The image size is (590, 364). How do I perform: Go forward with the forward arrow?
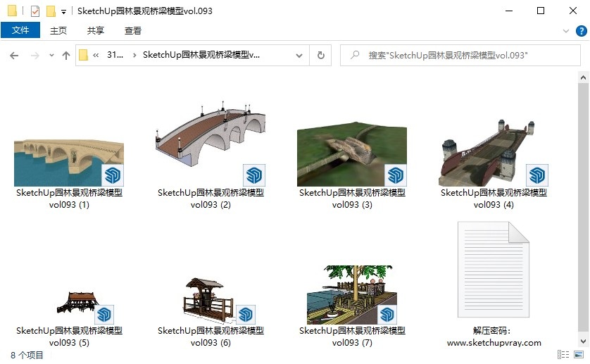35,56
